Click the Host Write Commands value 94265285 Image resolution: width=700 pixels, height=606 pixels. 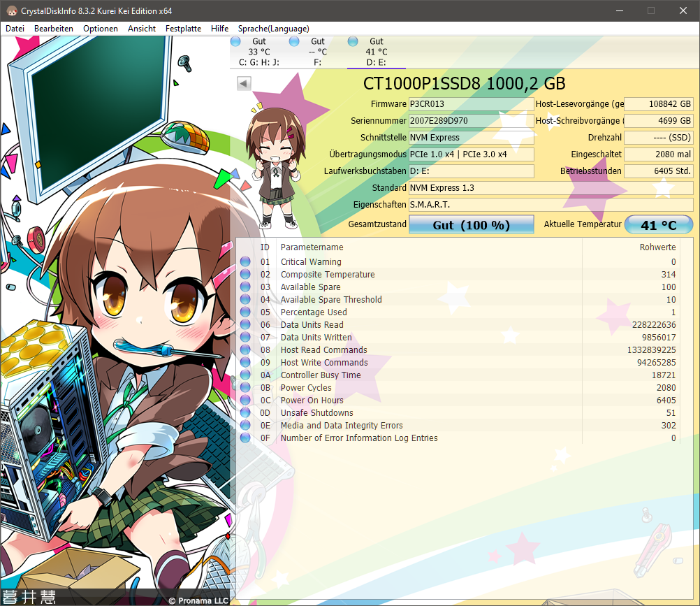pos(656,362)
